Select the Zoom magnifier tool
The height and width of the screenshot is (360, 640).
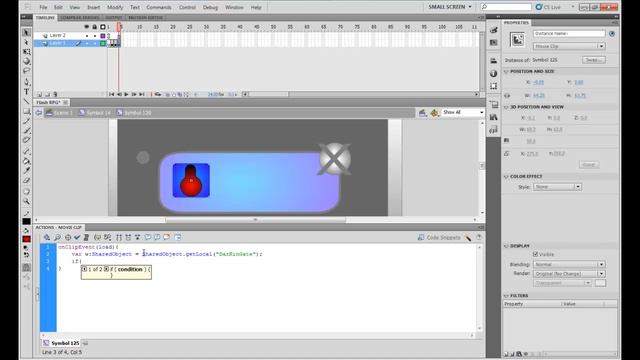27,201
